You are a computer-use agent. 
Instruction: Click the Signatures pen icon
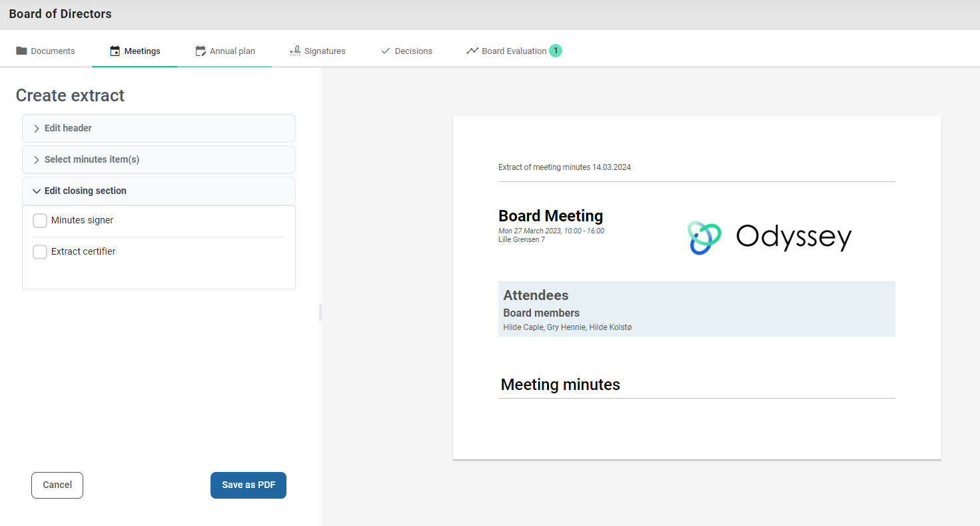295,51
